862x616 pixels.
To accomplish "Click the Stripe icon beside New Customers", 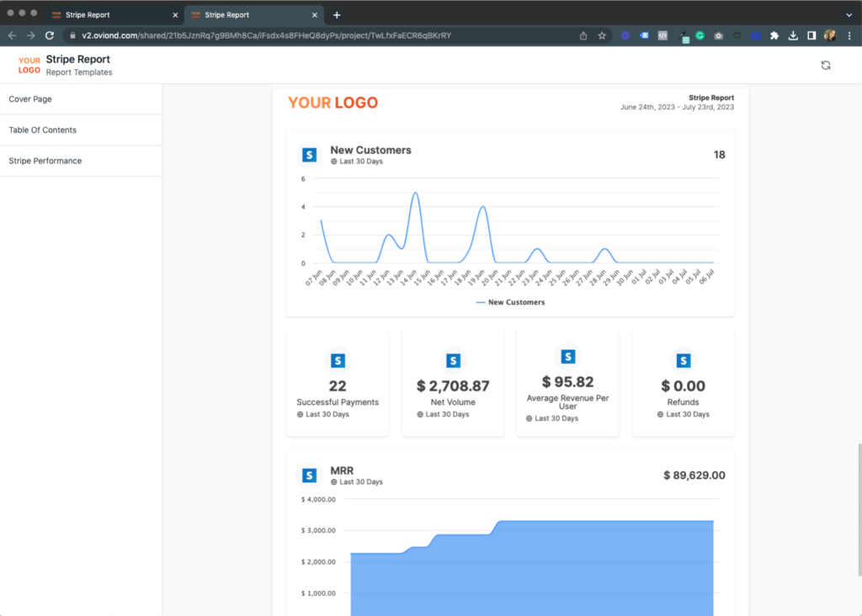I will [x=310, y=155].
